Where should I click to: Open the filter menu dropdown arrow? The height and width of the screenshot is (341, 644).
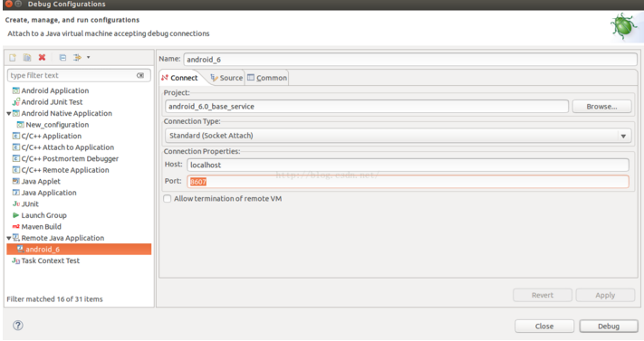(x=88, y=58)
